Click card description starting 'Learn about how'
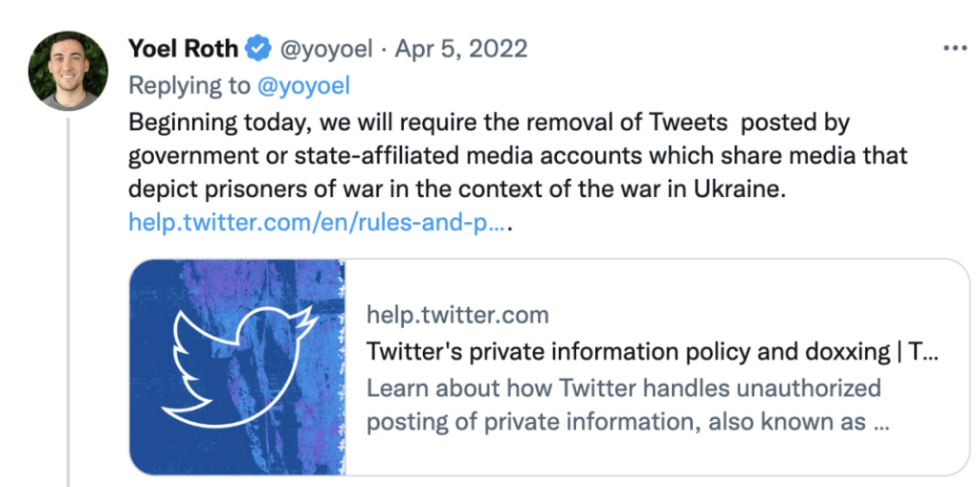The height and width of the screenshot is (487, 980). (624, 388)
